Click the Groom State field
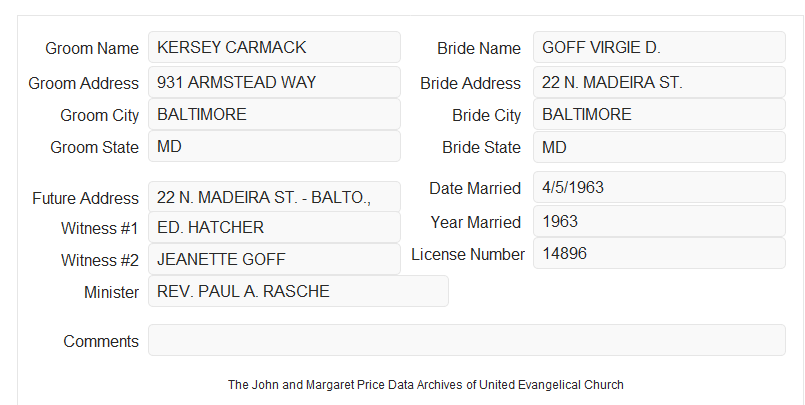This screenshot has width=805, height=405. coord(274,146)
